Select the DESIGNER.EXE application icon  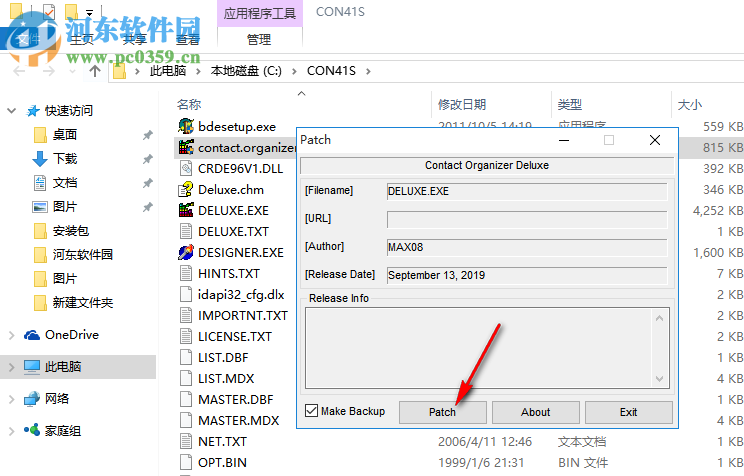tap(186, 252)
